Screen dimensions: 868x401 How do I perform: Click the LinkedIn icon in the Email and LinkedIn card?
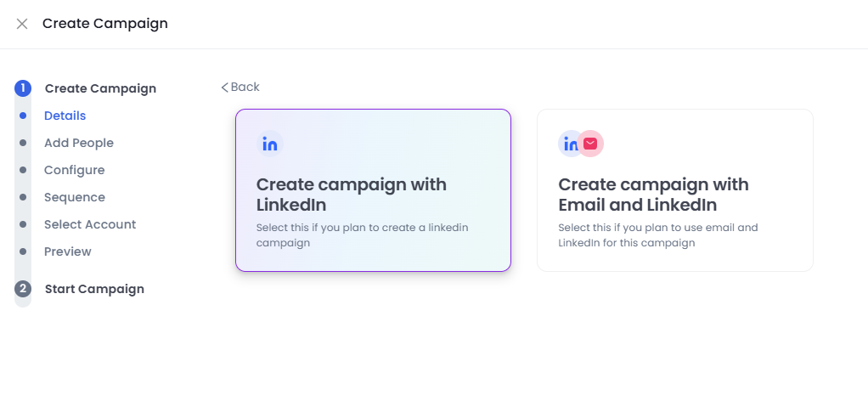tap(568, 144)
